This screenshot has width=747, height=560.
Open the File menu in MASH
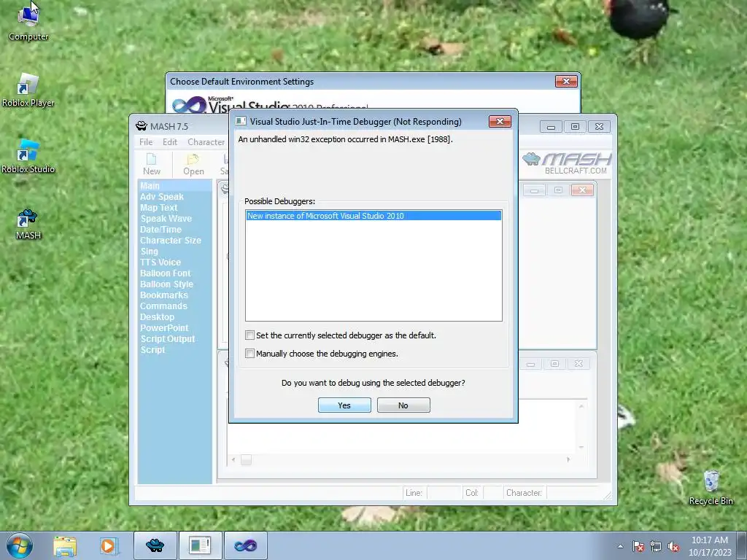coord(146,142)
